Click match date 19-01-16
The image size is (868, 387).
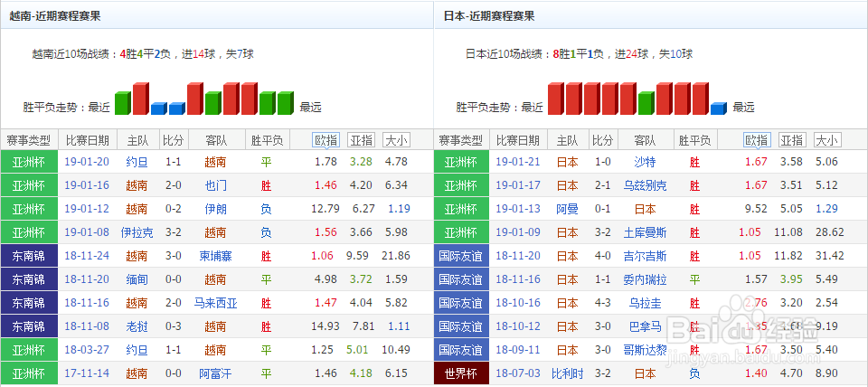pos(87,185)
